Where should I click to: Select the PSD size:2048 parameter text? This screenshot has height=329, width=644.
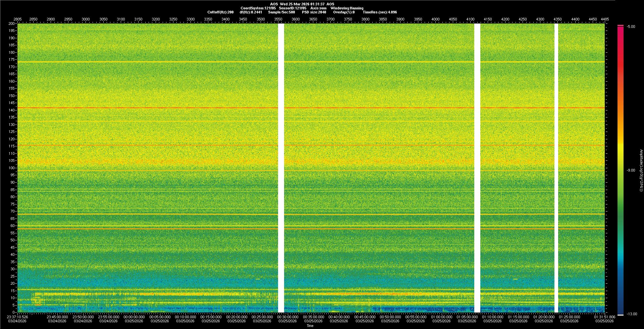point(314,12)
